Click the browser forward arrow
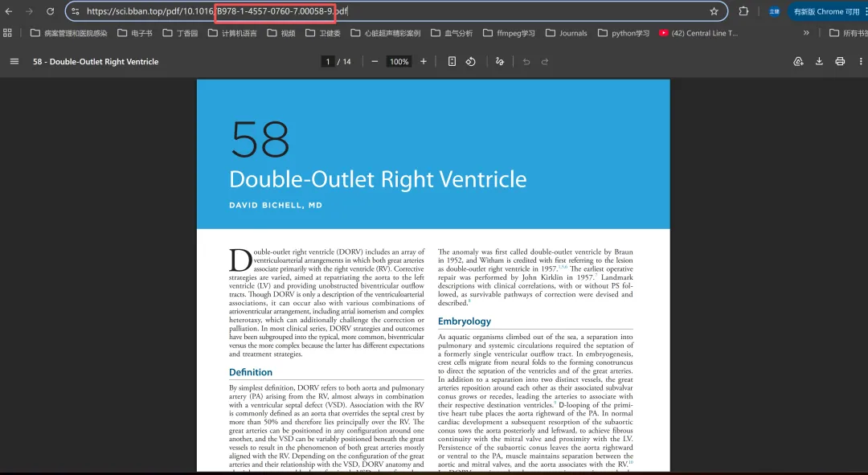The width and height of the screenshot is (868, 475). [x=30, y=11]
